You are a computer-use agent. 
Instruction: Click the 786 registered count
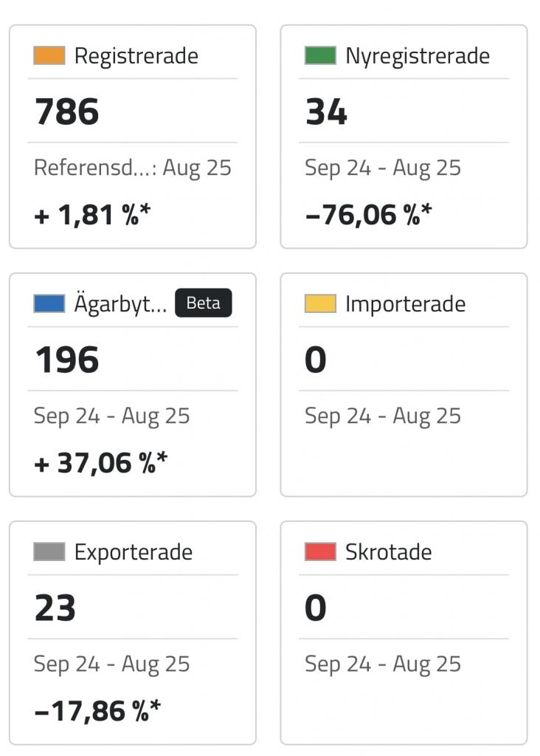point(67,112)
